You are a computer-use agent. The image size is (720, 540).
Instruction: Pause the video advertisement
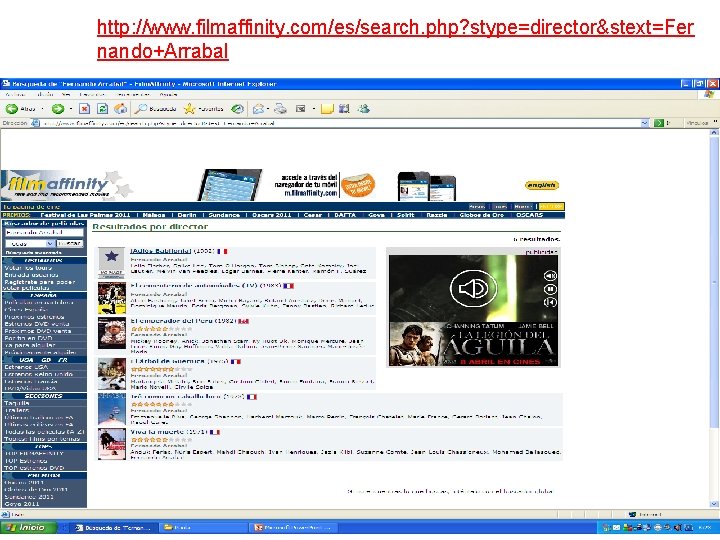550,289
